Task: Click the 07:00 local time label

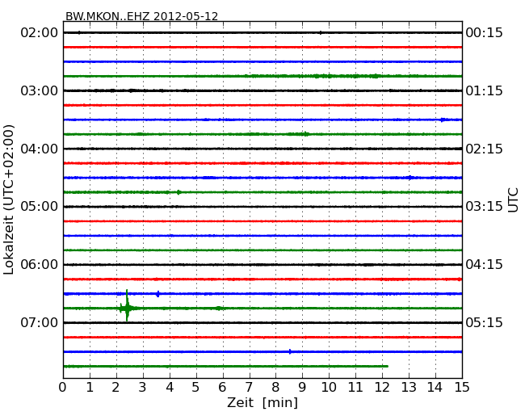Action: click(40, 322)
